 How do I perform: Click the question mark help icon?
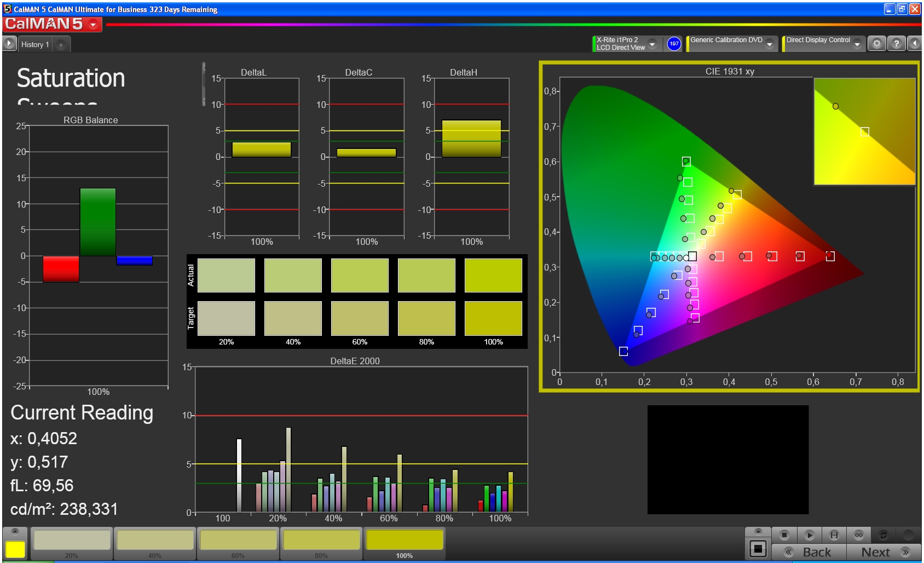(x=896, y=44)
